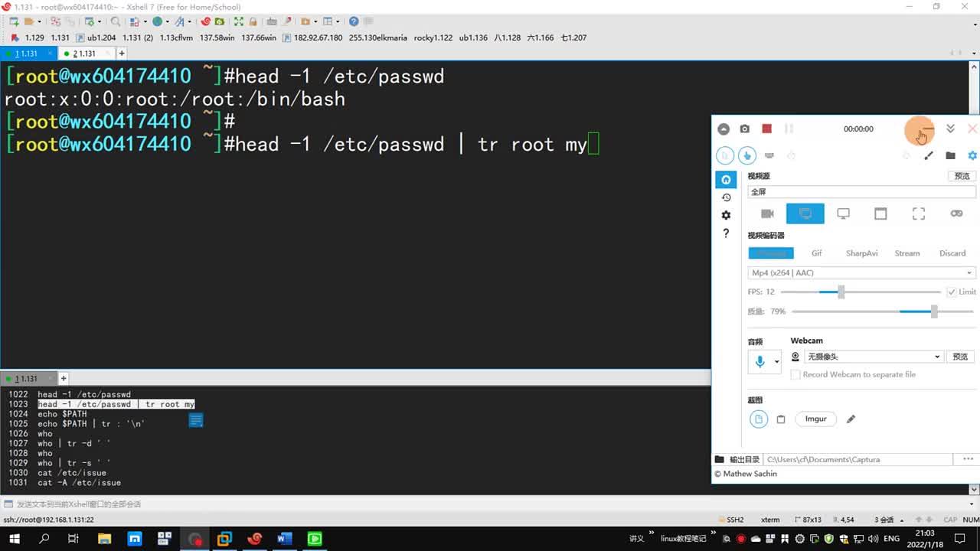Toggle keystrokes keyboard icon in Captura

[769, 155]
